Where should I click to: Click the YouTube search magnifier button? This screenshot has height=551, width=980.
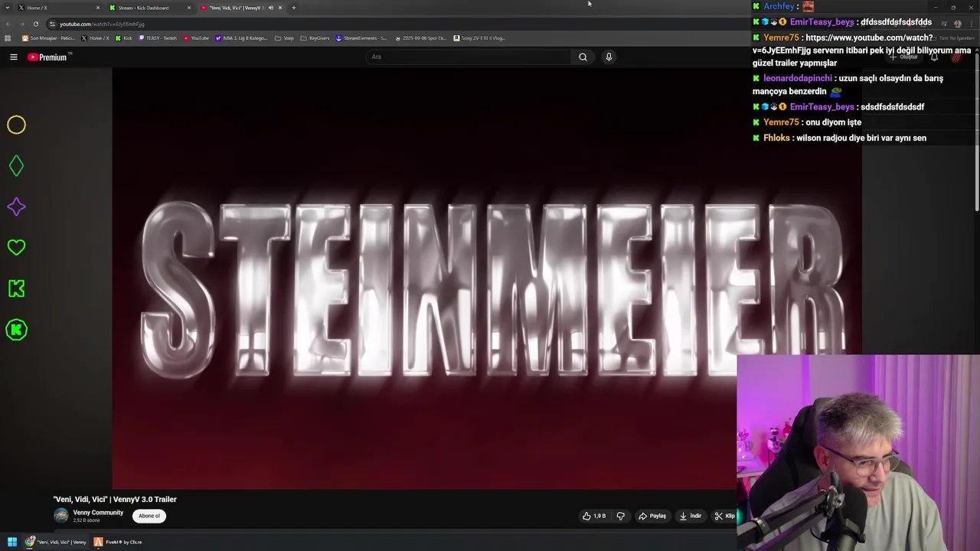(583, 57)
